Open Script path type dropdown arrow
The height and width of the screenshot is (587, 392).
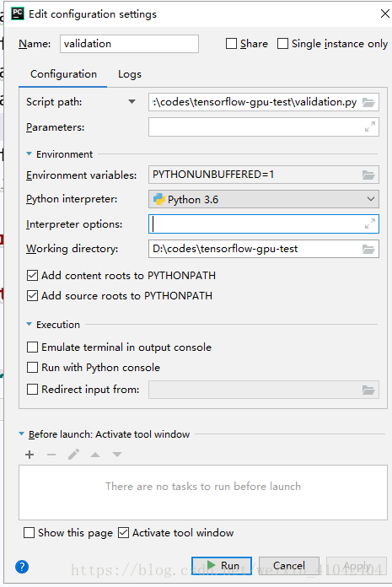pyautogui.click(x=132, y=102)
